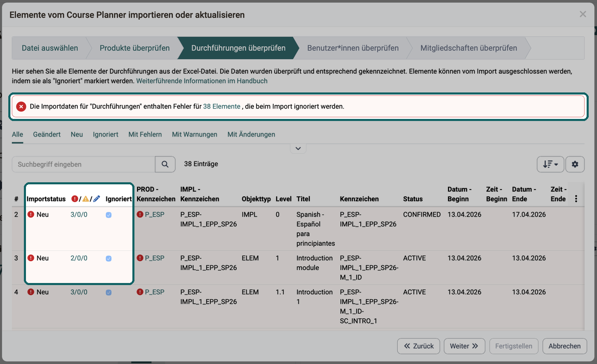Toggle Ignoriert checkbox for row 3
This screenshot has width=597, height=364.
click(108, 259)
